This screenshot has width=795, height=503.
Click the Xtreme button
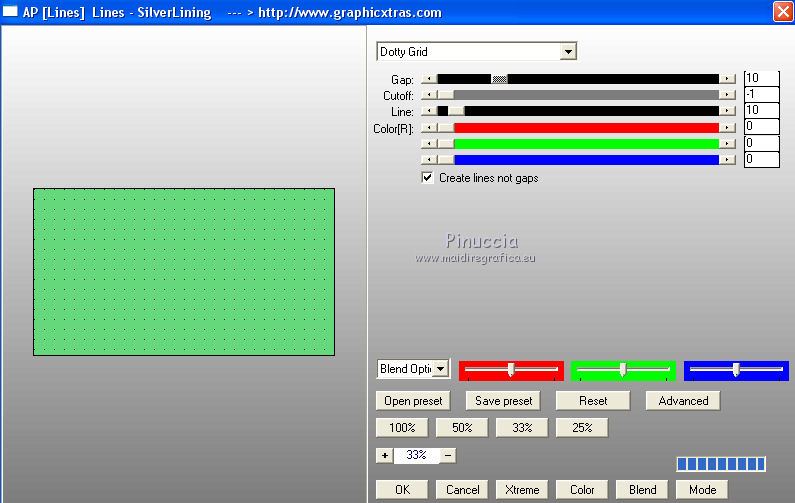click(522, 489)
